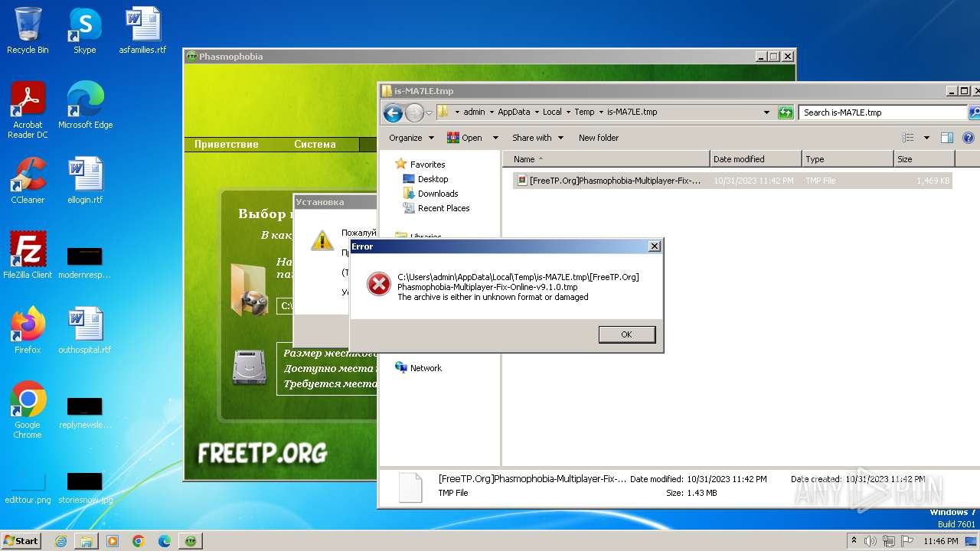Expand address bar history dropdown
The height and width of the screenshot is (551, 980).
[766, 112]
